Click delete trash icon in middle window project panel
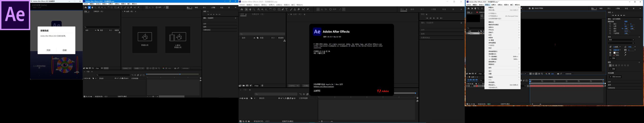644x123 pixels. tap(262, 86)
